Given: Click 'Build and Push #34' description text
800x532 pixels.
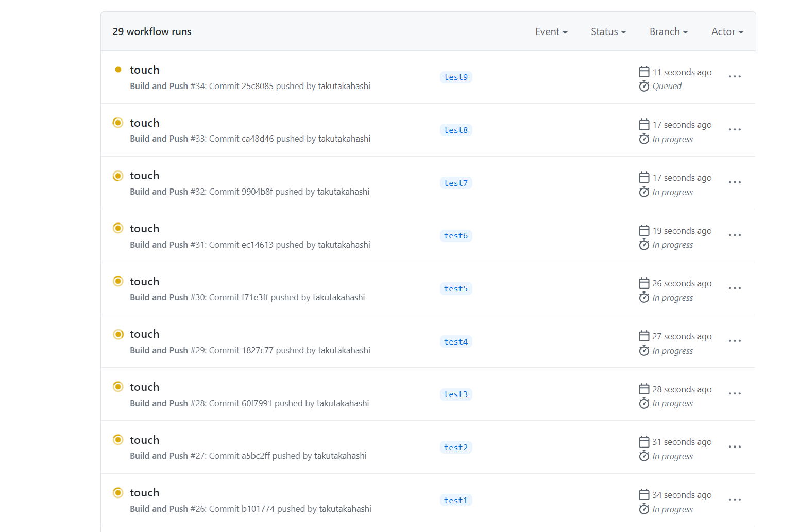Looking at the screenshot, I should [x=250, y=86].
